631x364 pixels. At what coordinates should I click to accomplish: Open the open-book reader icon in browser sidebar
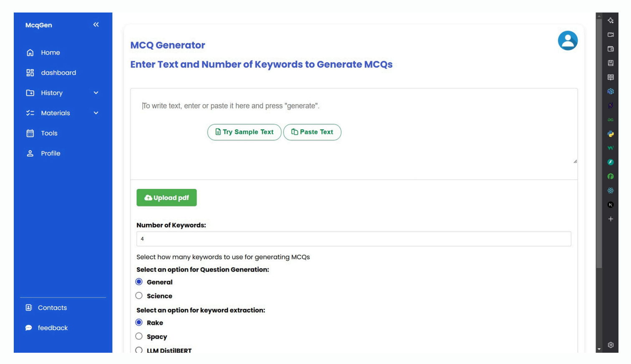tap(611, 77)
